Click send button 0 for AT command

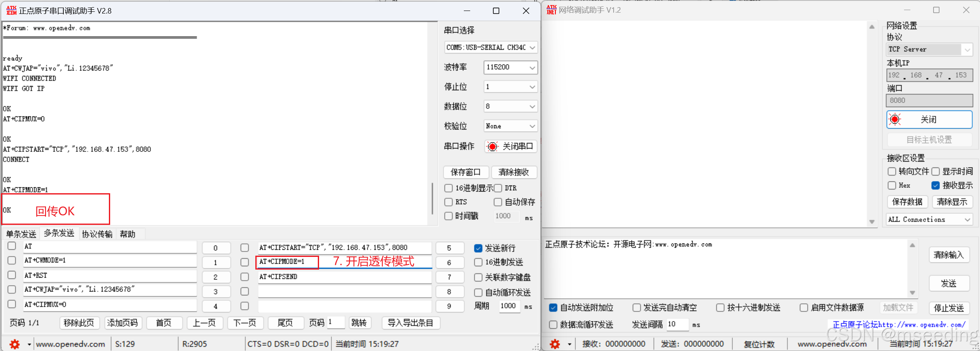(x=216, y=248)
